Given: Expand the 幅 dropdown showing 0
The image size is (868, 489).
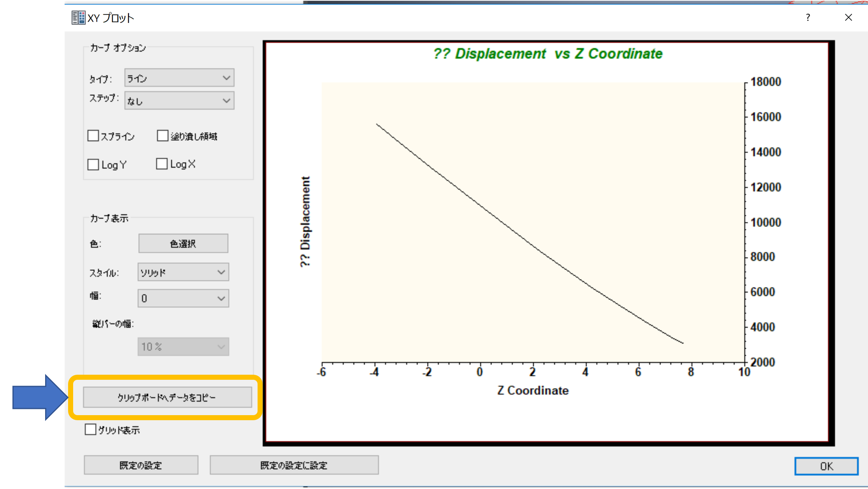Looking at the screenshot, I should (183, 298).
